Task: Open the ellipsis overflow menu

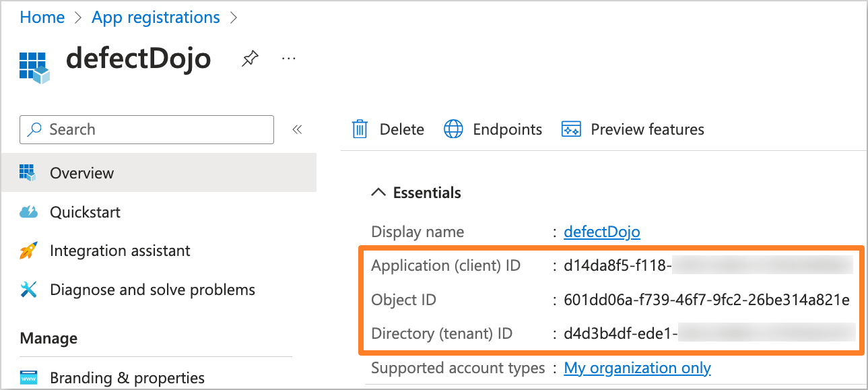Action: pos(288,59)
